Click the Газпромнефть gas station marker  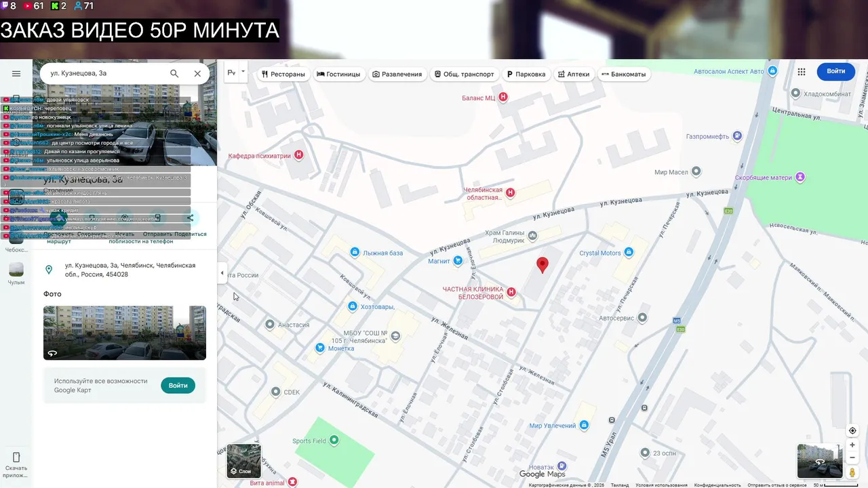[737, 136]
